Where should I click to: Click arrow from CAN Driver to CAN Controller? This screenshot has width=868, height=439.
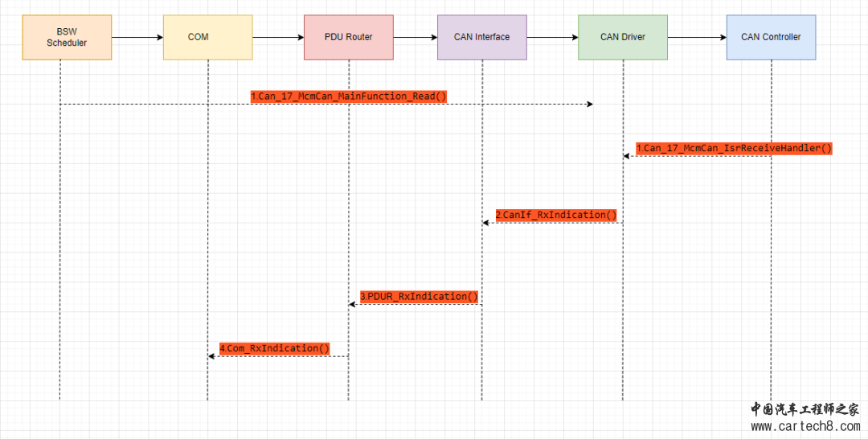coord(696,37)
